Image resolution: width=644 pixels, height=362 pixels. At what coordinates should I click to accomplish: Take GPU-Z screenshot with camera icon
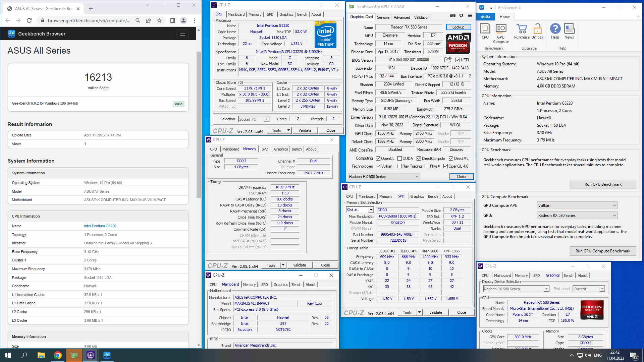pyautogui.click(x=453, y=15)
